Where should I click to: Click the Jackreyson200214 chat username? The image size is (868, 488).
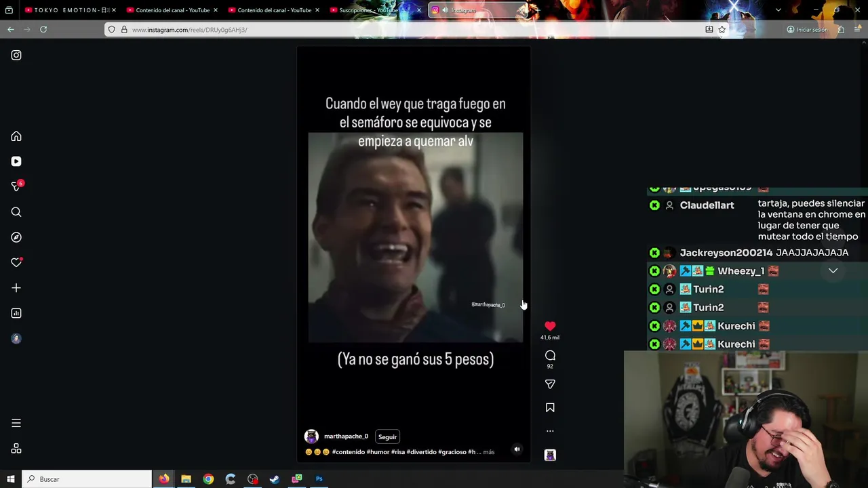pos(726,253)
